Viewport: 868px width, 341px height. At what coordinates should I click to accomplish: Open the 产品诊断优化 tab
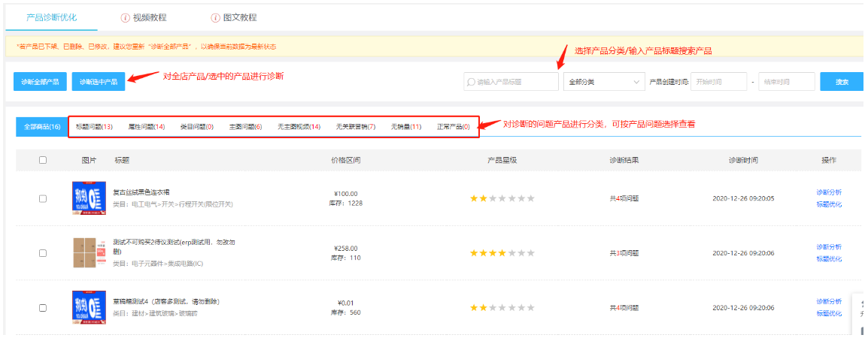pyautogui.click(x=51, y=17)
